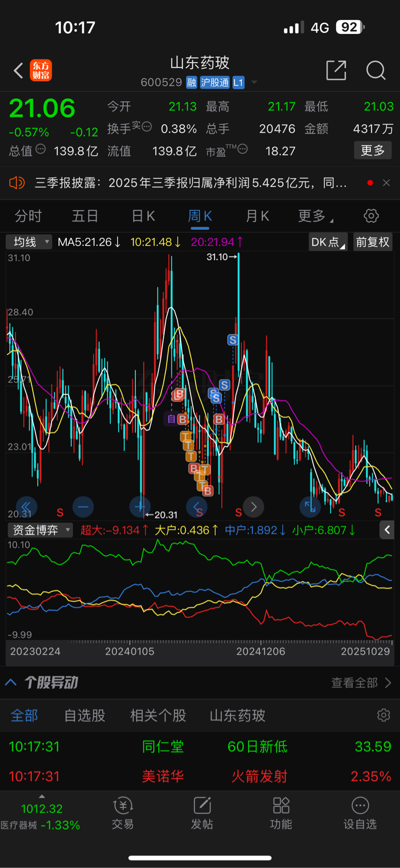
Task: Tap the left arrow chart button
Action: 196,506
